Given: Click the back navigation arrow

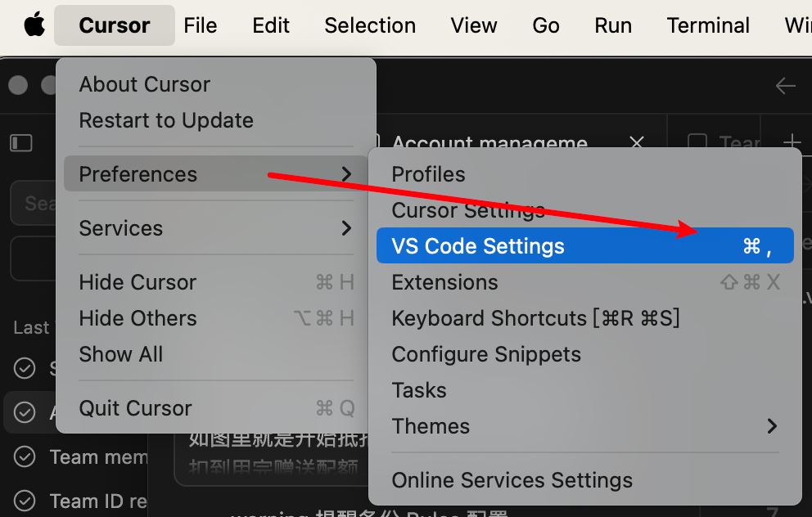Looking at the screenshot, I should click(x=785, y=85).
